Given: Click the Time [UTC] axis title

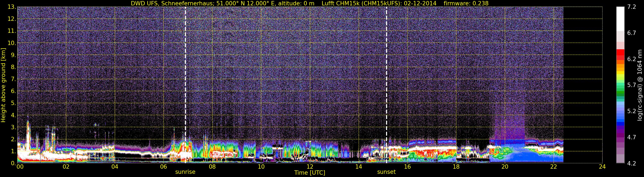Looking at the screenshot, I should (x=310, y=172).
